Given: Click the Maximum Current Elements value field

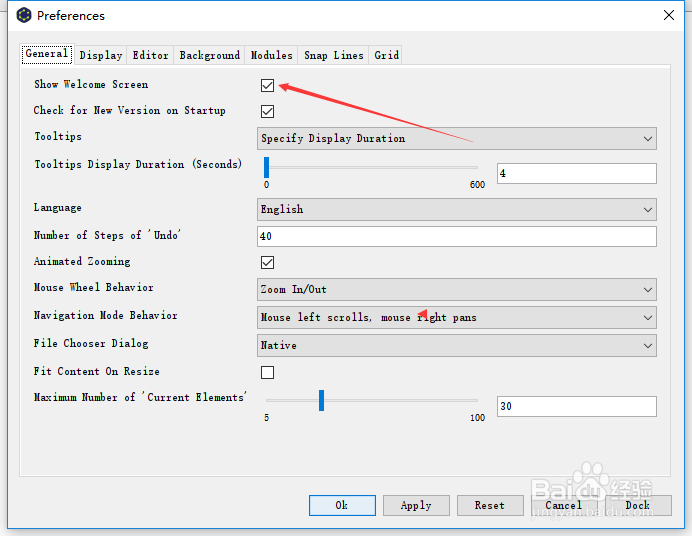Looking at the screenshot, I should [577, 406].
